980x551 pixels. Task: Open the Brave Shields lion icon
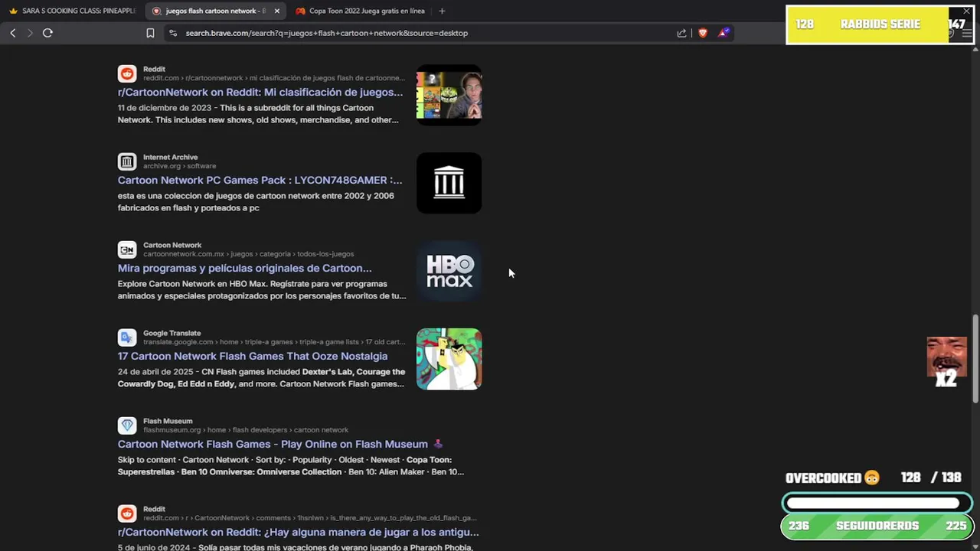coord(703,33)
